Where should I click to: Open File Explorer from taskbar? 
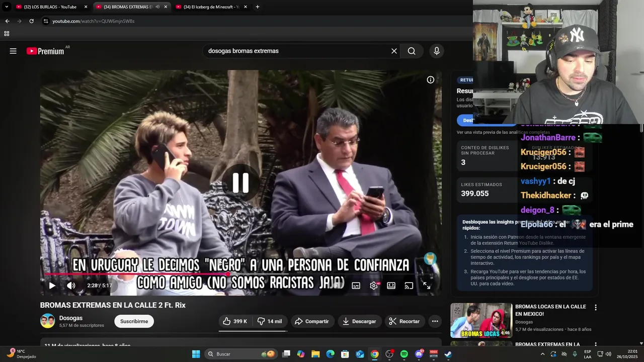[315, 354]
